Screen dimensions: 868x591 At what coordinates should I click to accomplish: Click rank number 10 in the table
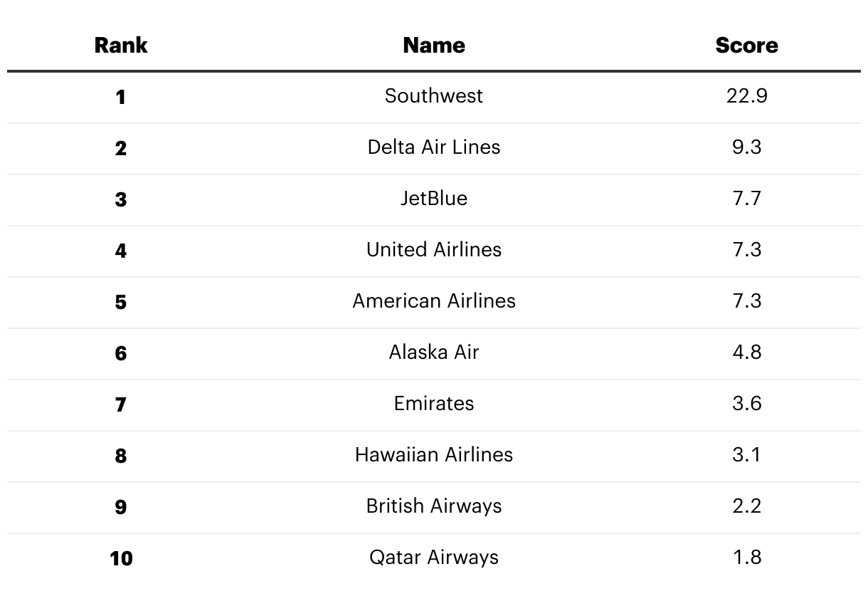[x=121, y=559]
